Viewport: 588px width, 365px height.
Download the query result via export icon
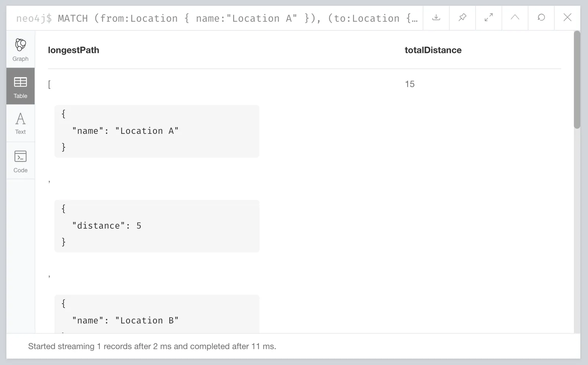coord(436,18)
